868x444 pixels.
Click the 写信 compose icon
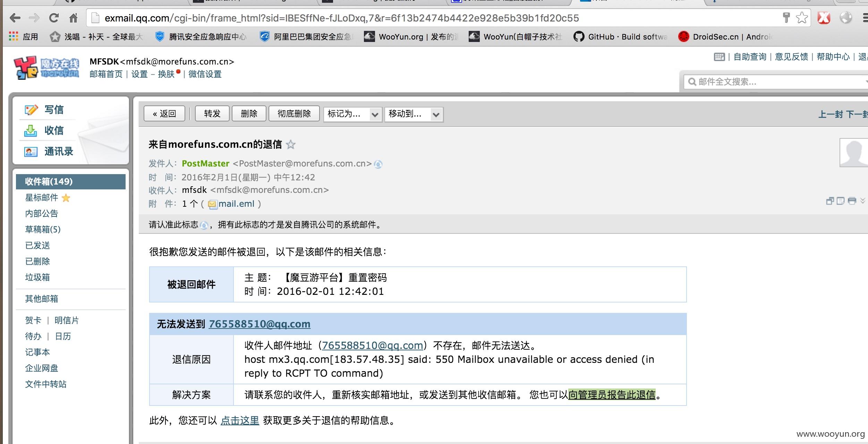pos(31,110)
